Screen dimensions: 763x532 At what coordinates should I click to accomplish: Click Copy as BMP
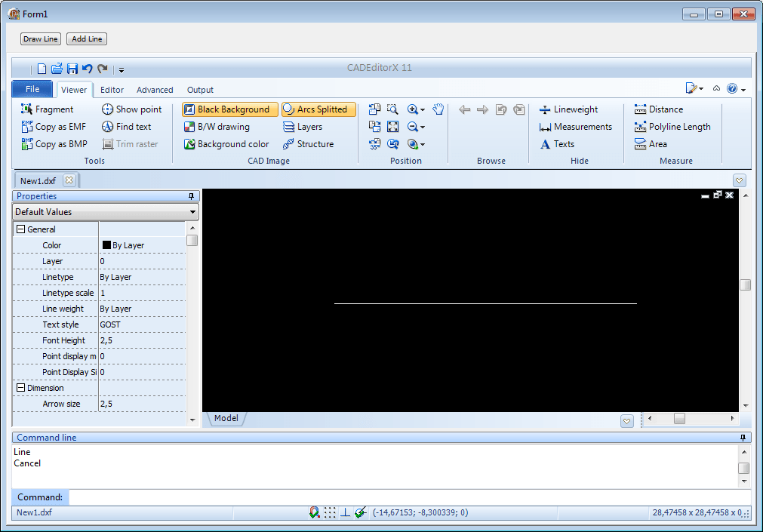[54, 144]
